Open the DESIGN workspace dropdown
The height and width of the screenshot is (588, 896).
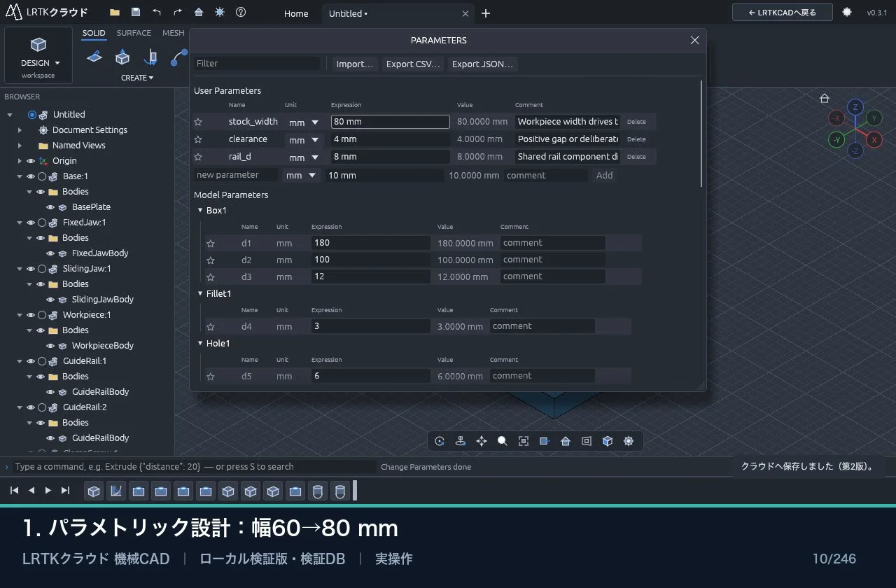(x=38, y=55)
